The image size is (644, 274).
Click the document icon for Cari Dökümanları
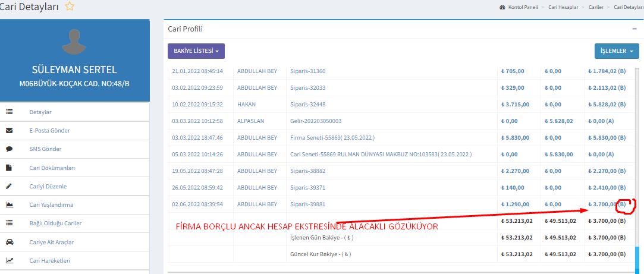(x=9, y=168)
